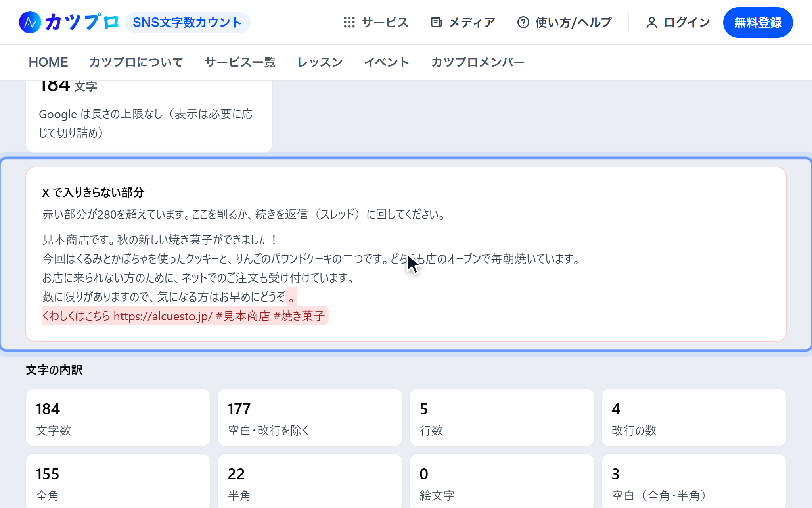Click the line 見本商店です。秋の新しい焼き菓子ができました！
The width and height of the screenshot is (812, 508).
pyautogui.click(x=160, y=240)
